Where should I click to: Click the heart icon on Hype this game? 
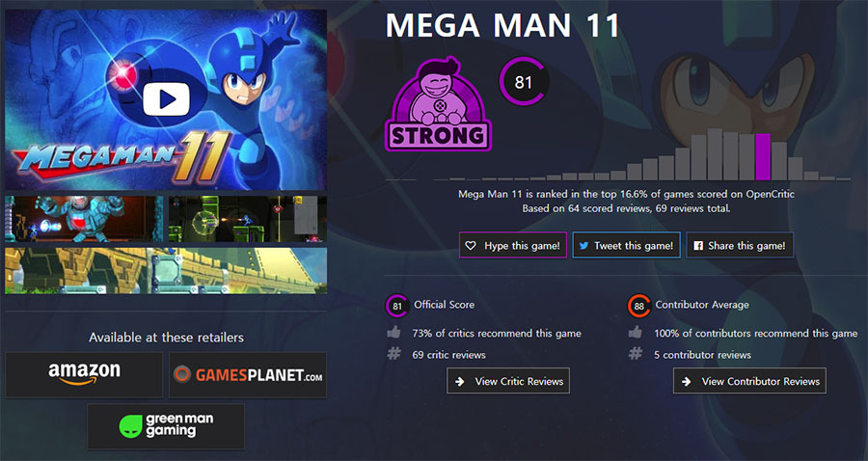click(471, 246)
